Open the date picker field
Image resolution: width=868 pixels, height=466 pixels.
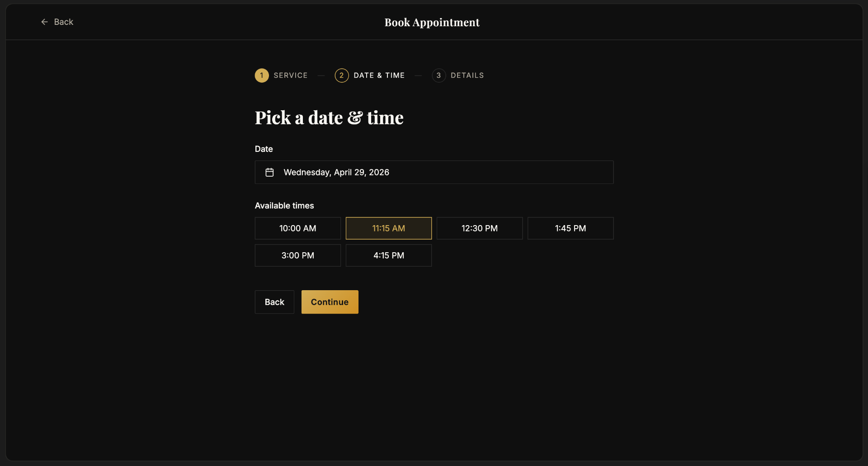click(x=434, y=172)
